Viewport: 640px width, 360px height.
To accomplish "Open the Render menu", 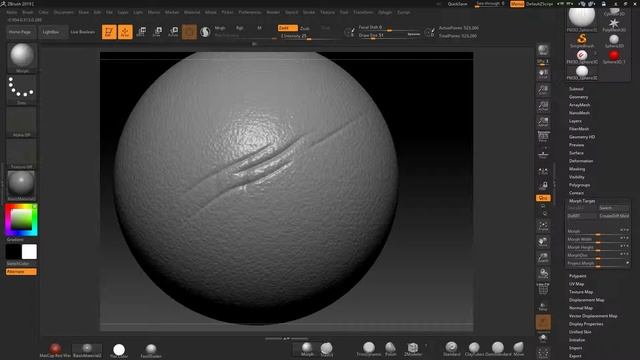I will [x=273, y=12].
